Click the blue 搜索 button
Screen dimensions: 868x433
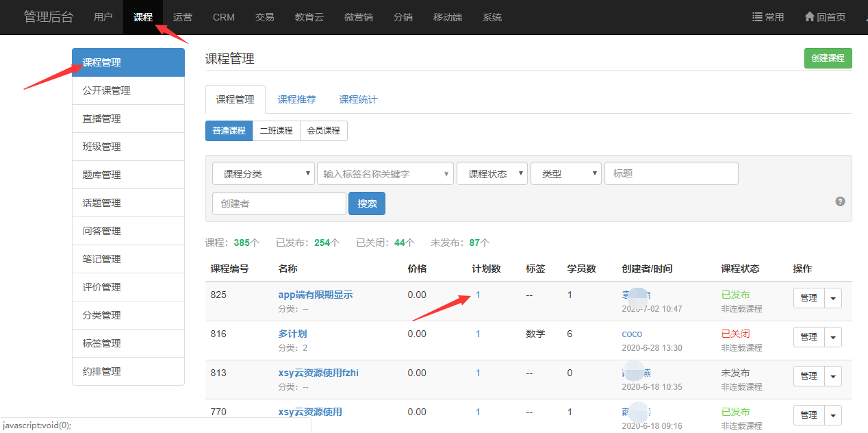pyautogui.click(x=367, y=203)
